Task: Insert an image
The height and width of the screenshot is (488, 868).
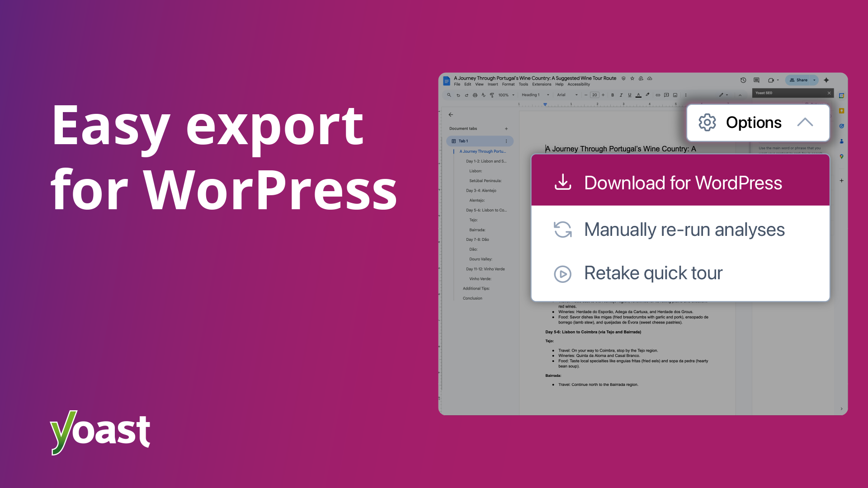Action: 675,95
